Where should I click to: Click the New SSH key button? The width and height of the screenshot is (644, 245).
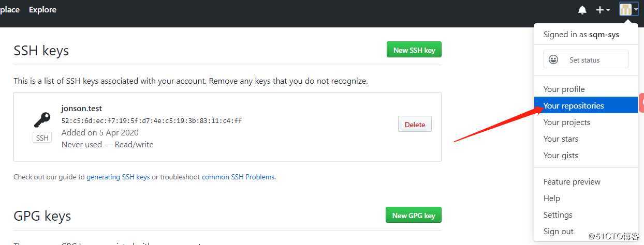[x=414, y=50]
